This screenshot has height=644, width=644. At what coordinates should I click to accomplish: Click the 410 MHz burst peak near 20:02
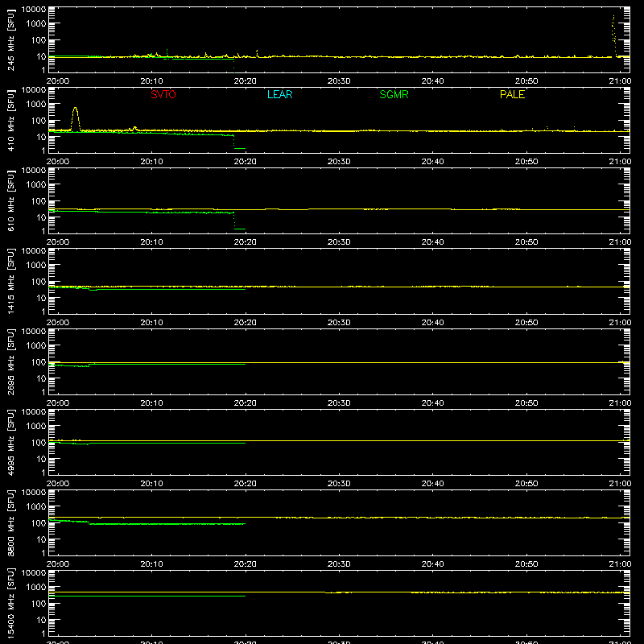(x=75, y=109)
